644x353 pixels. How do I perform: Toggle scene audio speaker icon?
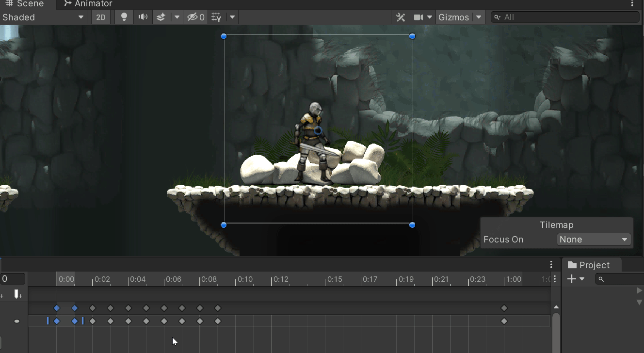[x=143, y=17]
